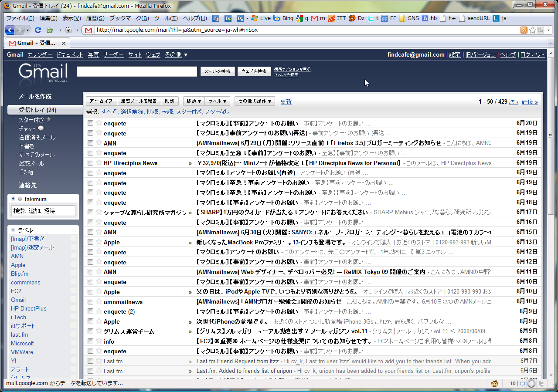Click the 迷惑メールを報告 button
The height and width of the screenshot is (392, 558).
[x=139, y=101]
